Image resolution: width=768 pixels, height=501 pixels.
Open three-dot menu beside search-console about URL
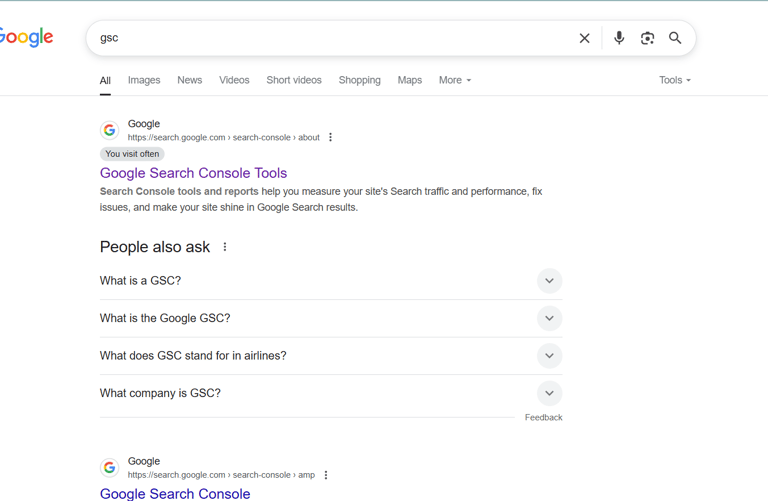click(x=331, y=137)
